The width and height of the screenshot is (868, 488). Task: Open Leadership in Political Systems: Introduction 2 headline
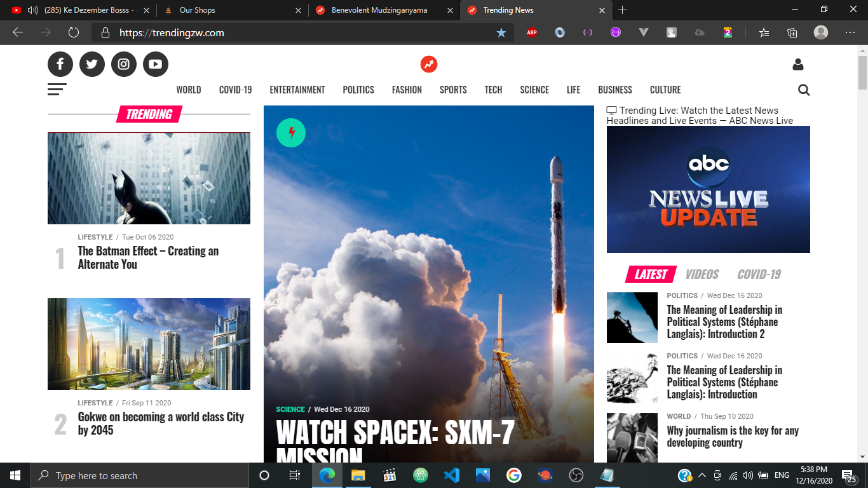coord(724,322)
